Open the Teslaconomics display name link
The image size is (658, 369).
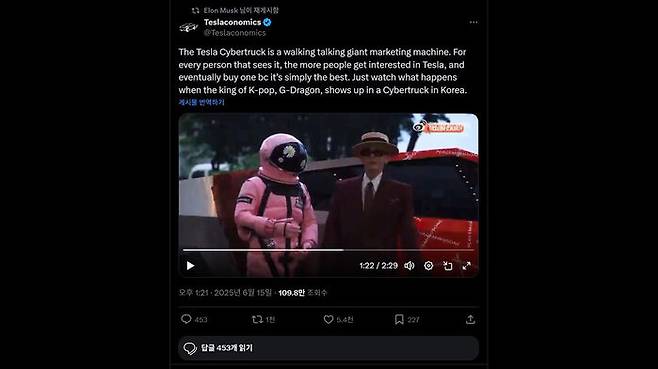click(232, 22)
